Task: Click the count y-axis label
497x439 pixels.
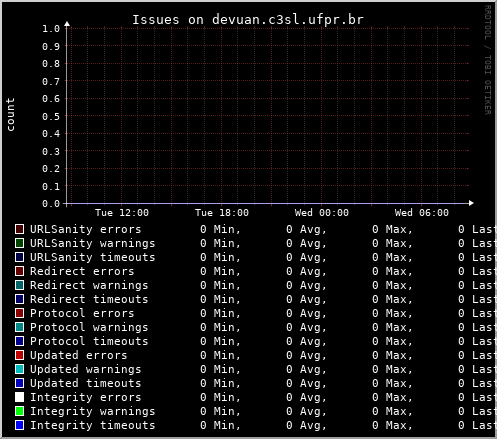Action: click(10, 115)
